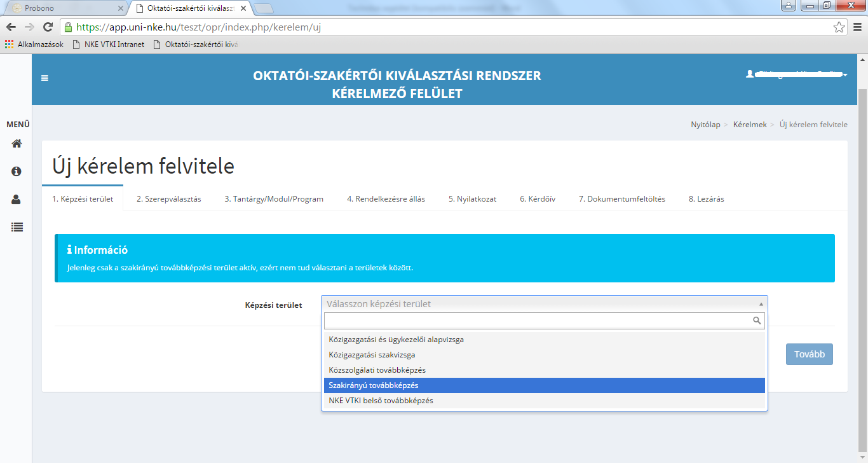Viewport: 868px width, 463px height.
Task: Open the sidebar user profile icon
Action: pos(17,199)
